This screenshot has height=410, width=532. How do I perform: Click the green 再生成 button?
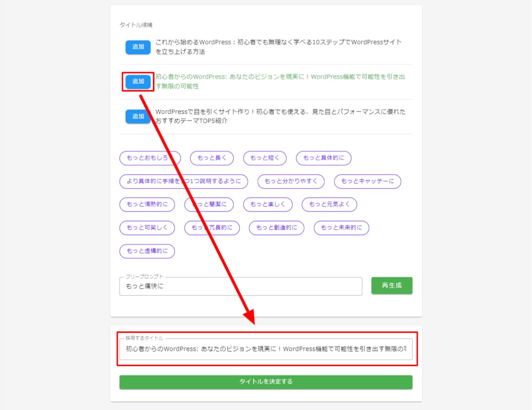tap(392, 286)
